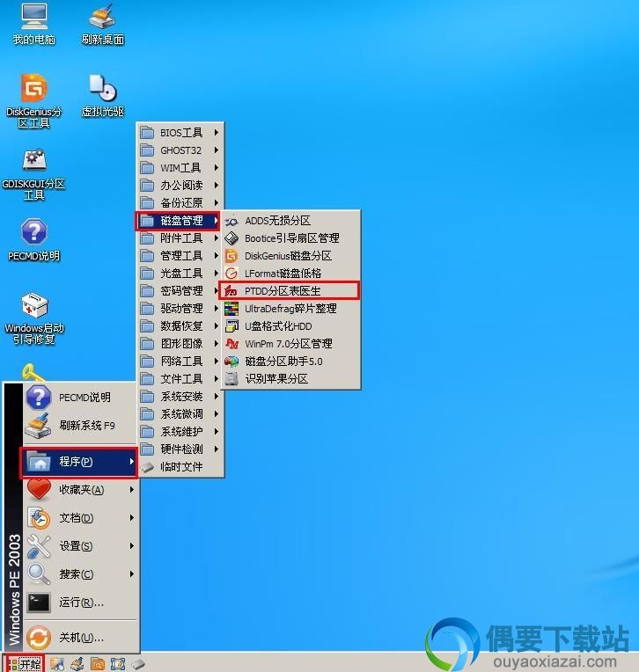Open the GHOST32 folder entry
The image size is (639, 672).
click(x=180, y=150)
